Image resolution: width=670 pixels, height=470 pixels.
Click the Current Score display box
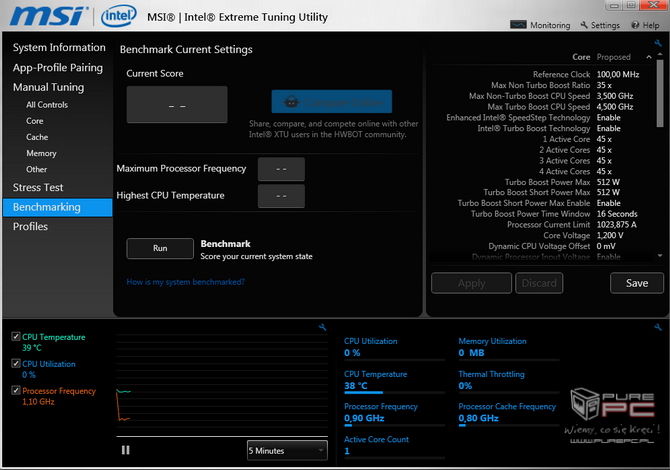pyautogui.click(x=177, y=105)
